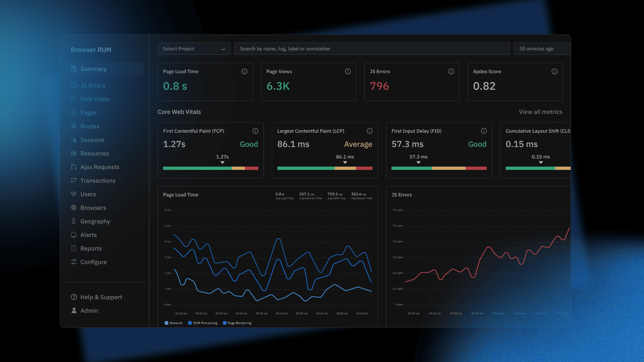Open the Configure panel via the sliders icon
644x362 pixels.
click(x=74, y=262)
